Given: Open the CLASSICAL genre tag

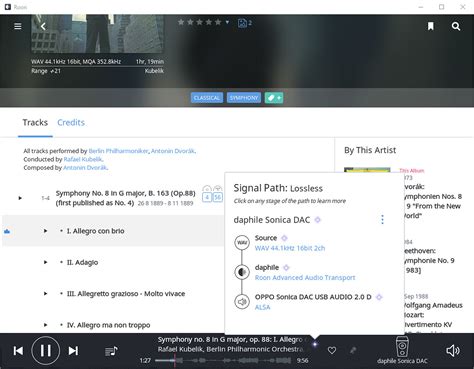Looking at the screenshot, I should tap(207, 98).
